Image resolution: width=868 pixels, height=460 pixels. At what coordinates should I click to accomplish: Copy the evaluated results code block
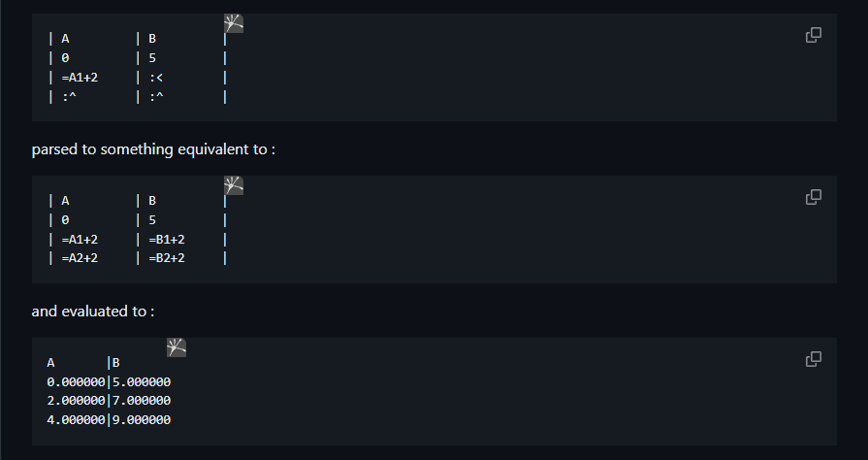813,359
